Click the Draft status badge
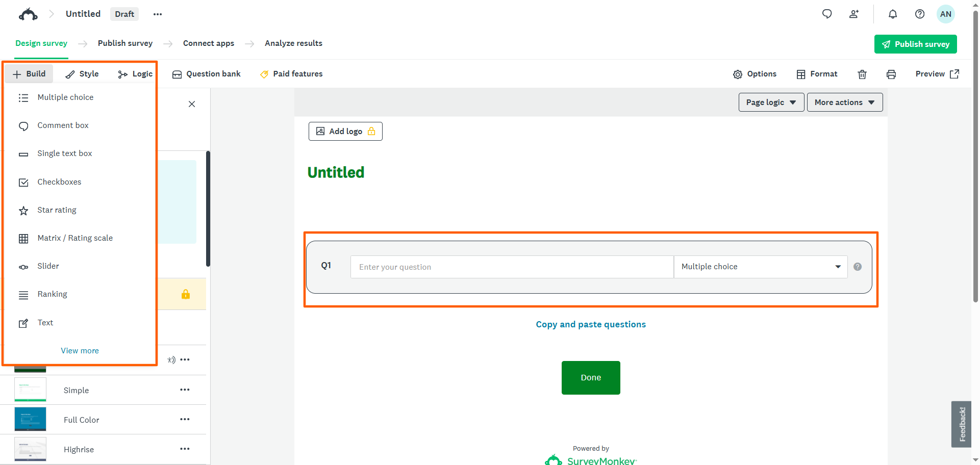 click(124, 14)
